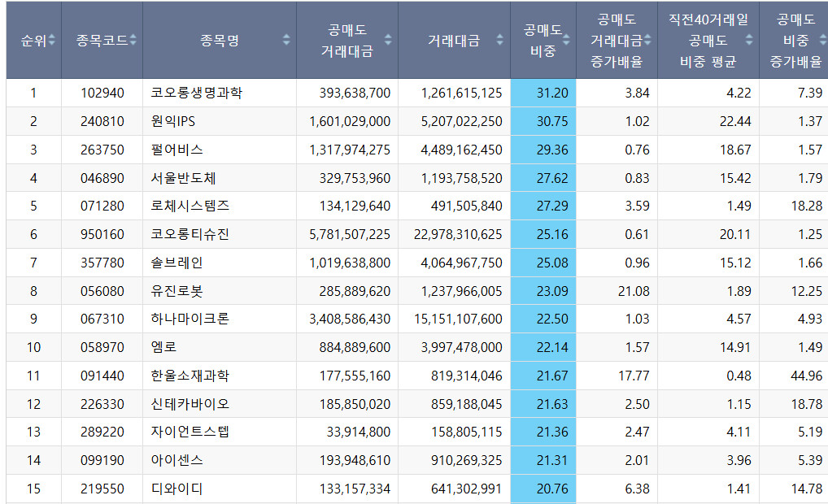
Task: Select stock name 하나마이크론
Action: pos(190,319)
